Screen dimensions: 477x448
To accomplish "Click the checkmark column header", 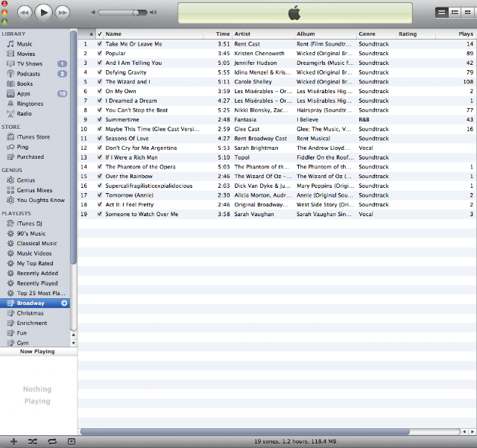I will pyautogui.click(x=99, y=34).
